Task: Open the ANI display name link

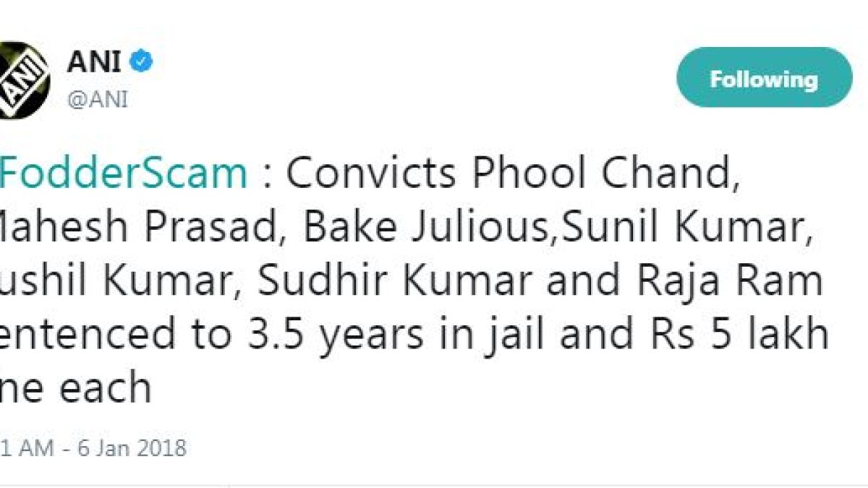Action: click(94, 63)
